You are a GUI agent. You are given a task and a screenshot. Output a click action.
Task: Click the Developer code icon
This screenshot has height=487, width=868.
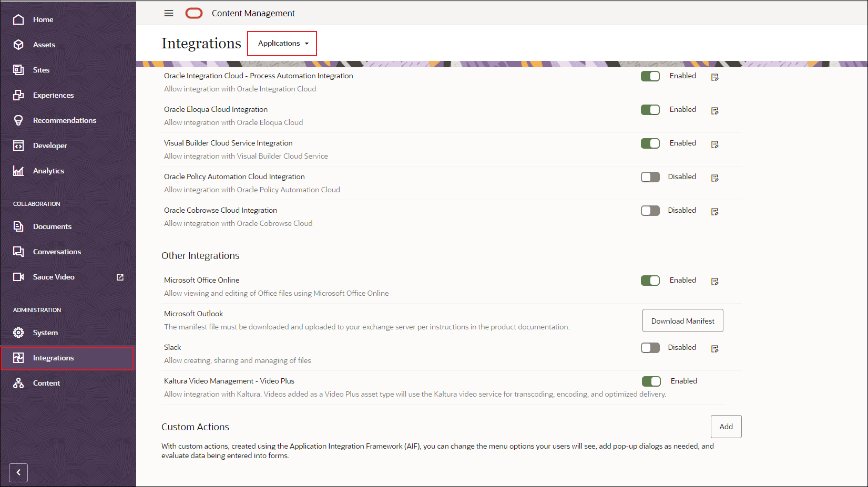point(18,146)
